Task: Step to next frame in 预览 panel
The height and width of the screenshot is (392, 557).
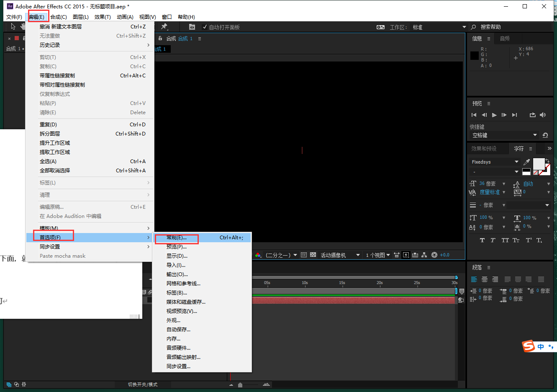Action: click(x=504, y=115)
